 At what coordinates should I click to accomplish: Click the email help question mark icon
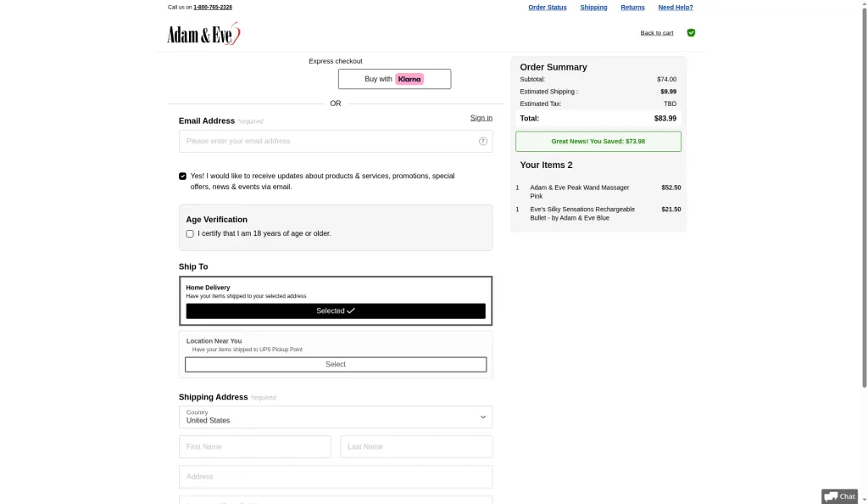482,141
